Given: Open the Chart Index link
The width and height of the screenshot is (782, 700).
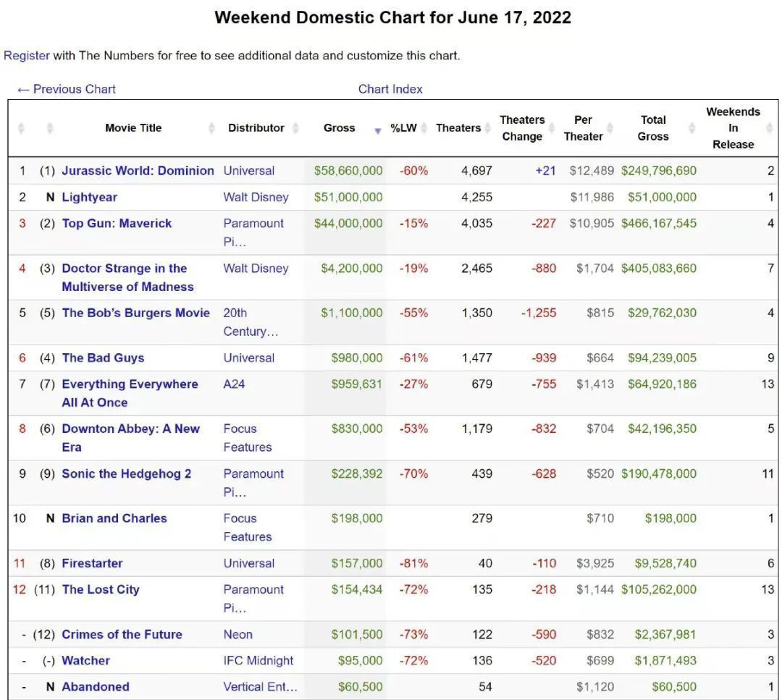Looking at the screenshot, I should (x=390, y=89).
